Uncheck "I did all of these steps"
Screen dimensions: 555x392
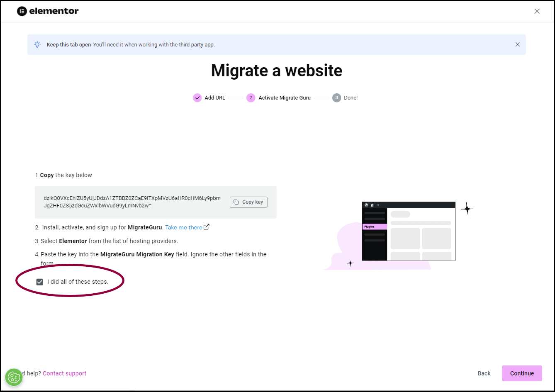point(40,282)
